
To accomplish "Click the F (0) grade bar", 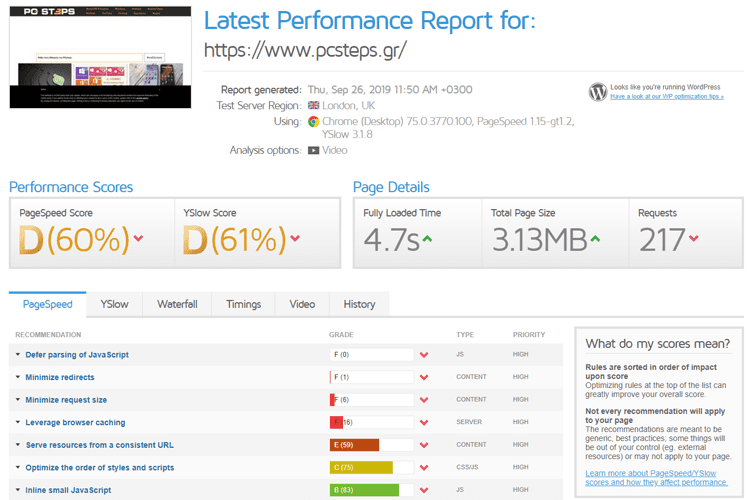I will (x=372, y=355).
